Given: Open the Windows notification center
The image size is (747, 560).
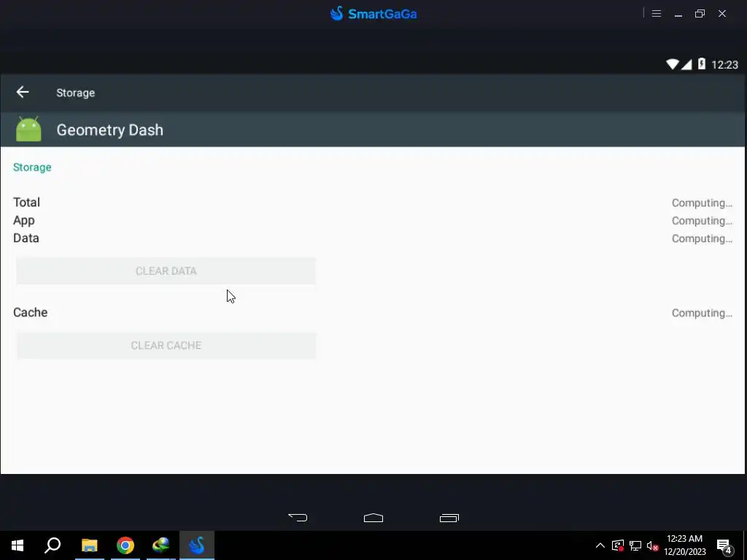Looking at the screenshot, I should (x=724, y=546).
